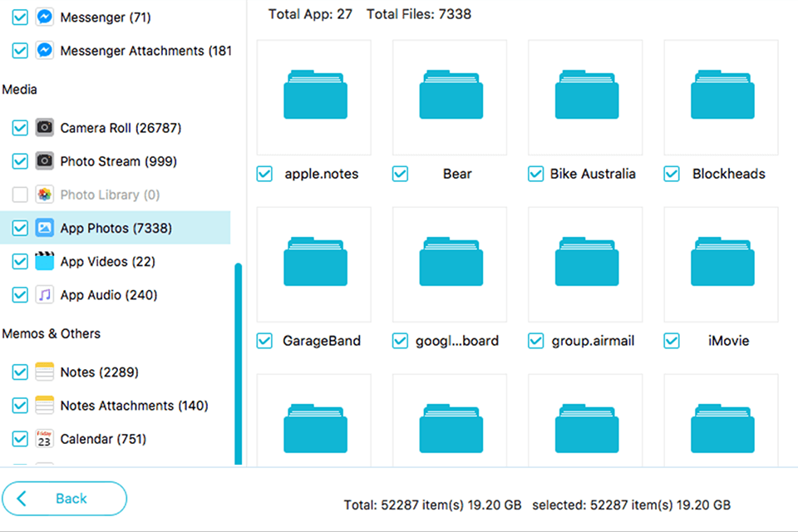Click the App Videos clapperboard icon
This screenshot has width=798, height=532.
[44, 261]
